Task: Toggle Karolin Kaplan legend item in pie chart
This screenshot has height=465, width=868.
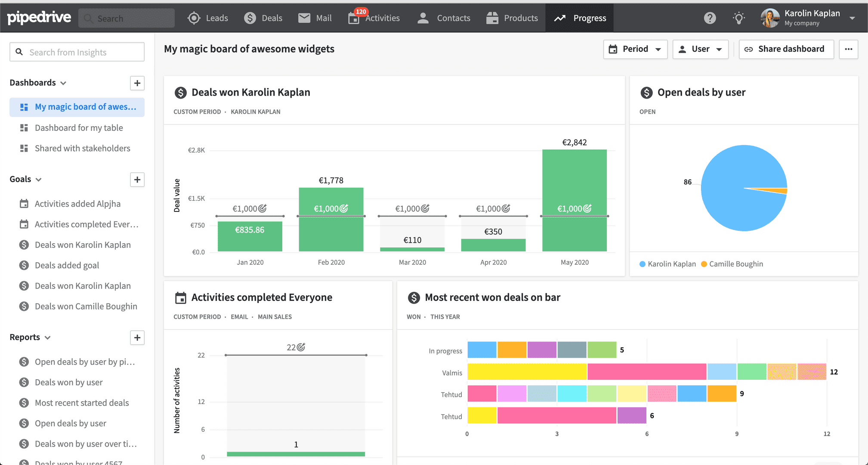Action: click(x=667, y=264)
